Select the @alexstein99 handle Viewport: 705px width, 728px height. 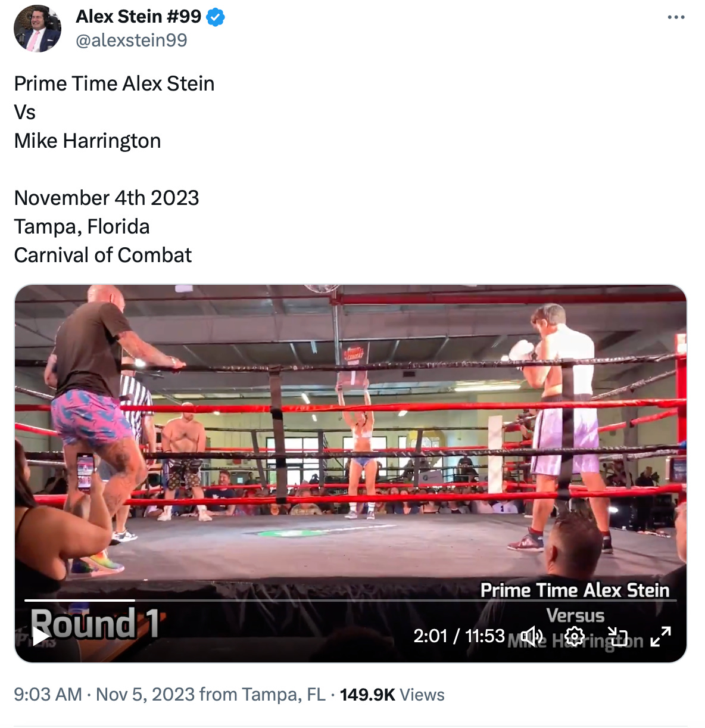click(130, 39)
